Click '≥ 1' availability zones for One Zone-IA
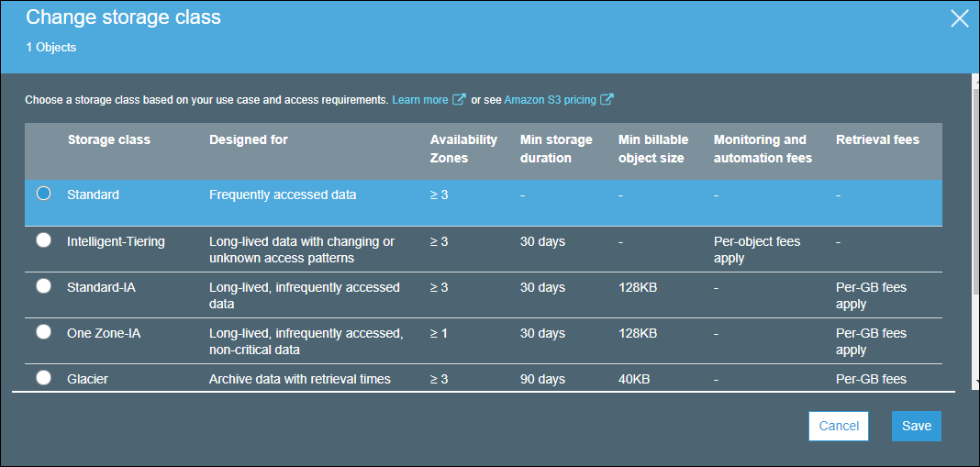 coord(439,333)
